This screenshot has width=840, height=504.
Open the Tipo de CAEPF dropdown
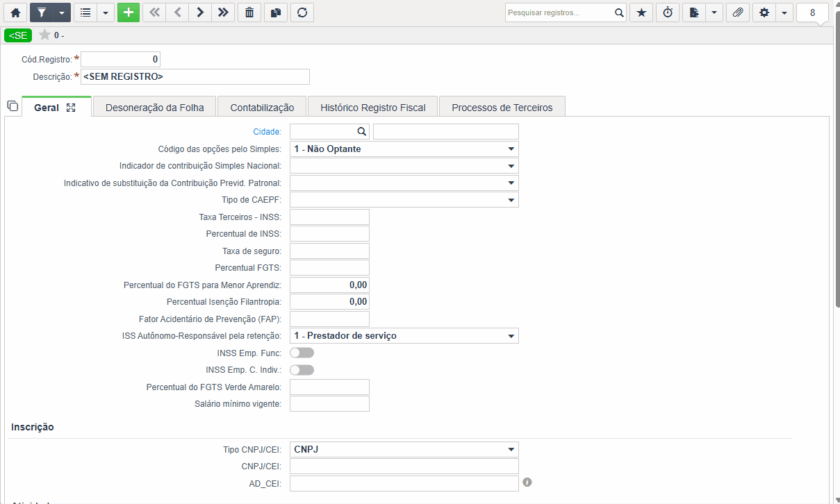pyautogui.click(x=404, y=200)
